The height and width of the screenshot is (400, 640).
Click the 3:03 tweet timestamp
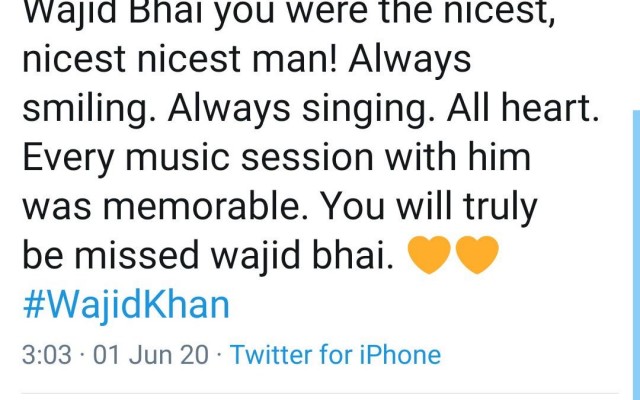click(47, 354)
